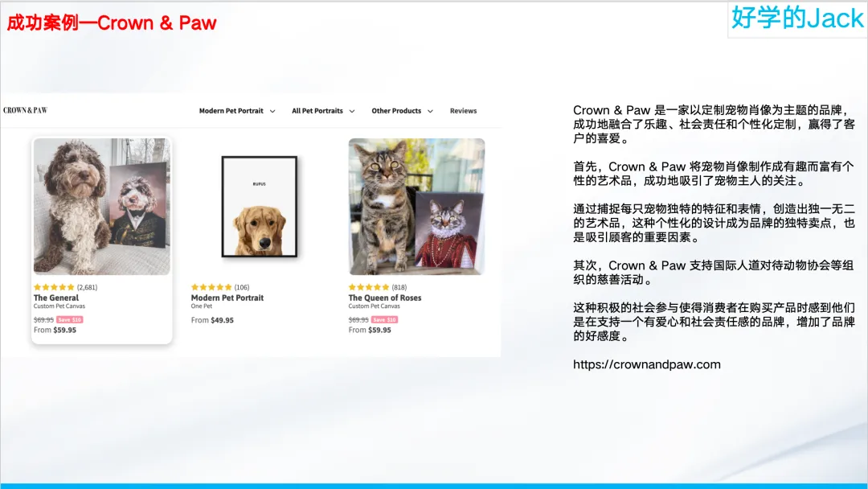Viewport: 868px width, 489px height.
Task: Click the CROWN & PAW logo
Action: [26, 110]
